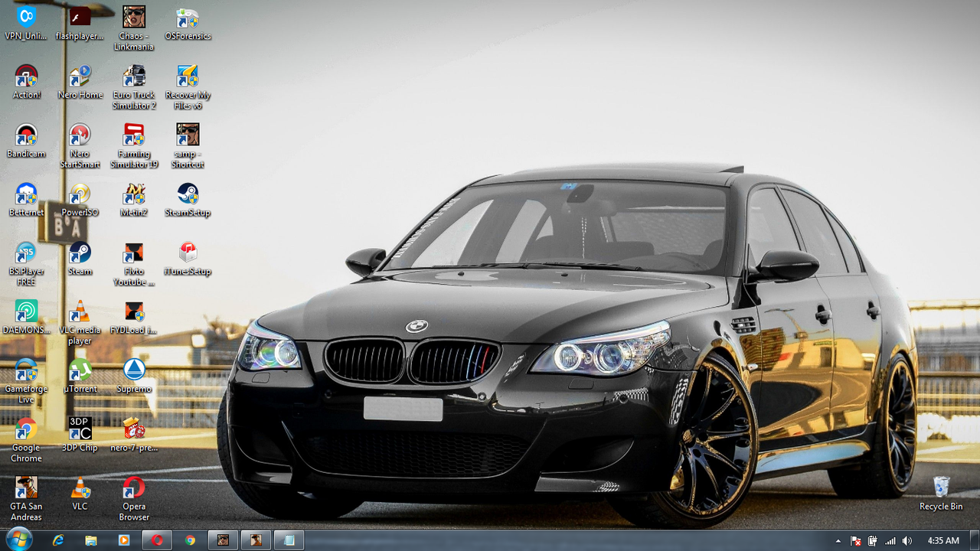Select the Metin2 desktop shortcut
980x551 pixels.
[134, 200]
